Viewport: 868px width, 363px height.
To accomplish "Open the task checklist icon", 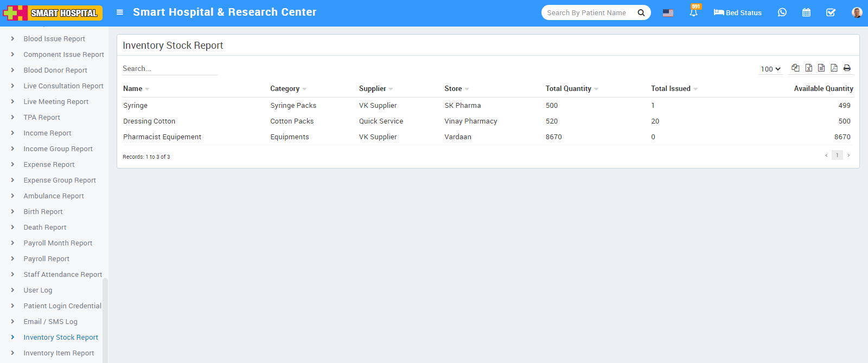I will 831,12.
